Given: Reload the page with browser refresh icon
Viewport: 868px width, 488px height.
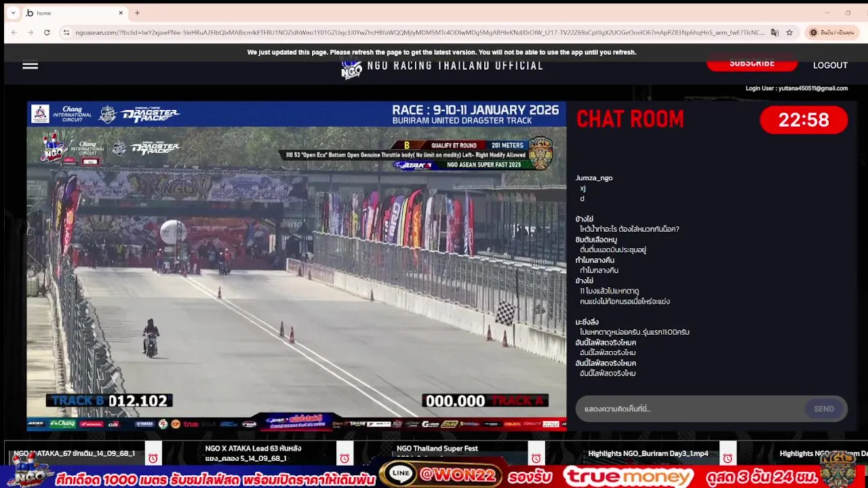Looking at the screenshot, I should (x=47, y=33).
